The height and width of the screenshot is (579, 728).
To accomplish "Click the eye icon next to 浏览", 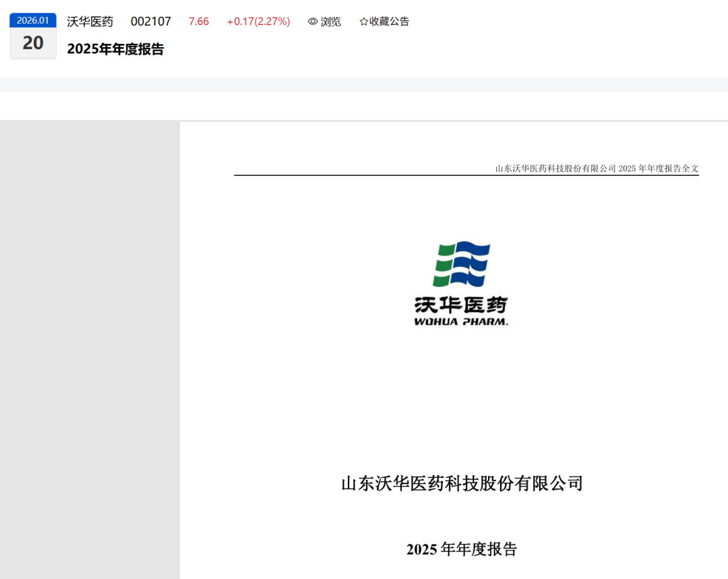I will [313, 22].
